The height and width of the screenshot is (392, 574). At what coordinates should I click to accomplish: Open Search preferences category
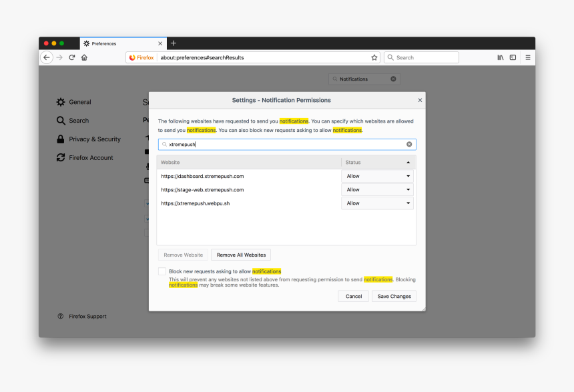tap(73, 120)
